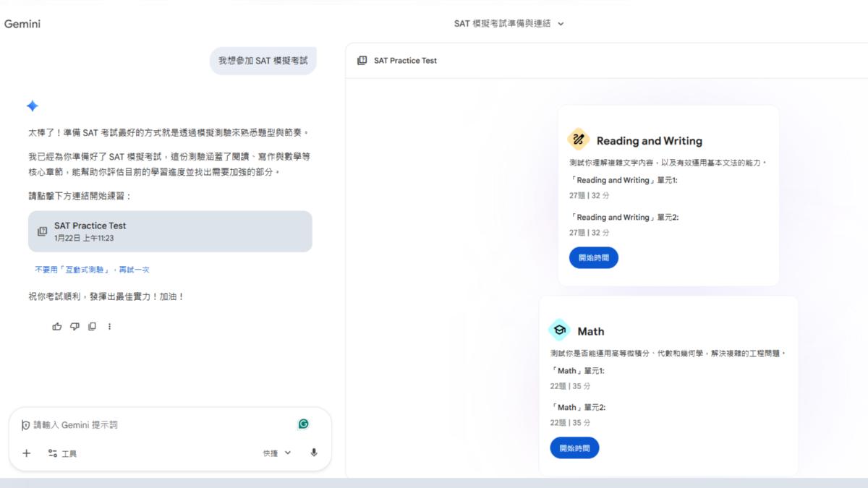Click 「Math」單元1 label
The height and width of the screenshot is (488, 868).
pyautogui.click(x=577, y=371)
